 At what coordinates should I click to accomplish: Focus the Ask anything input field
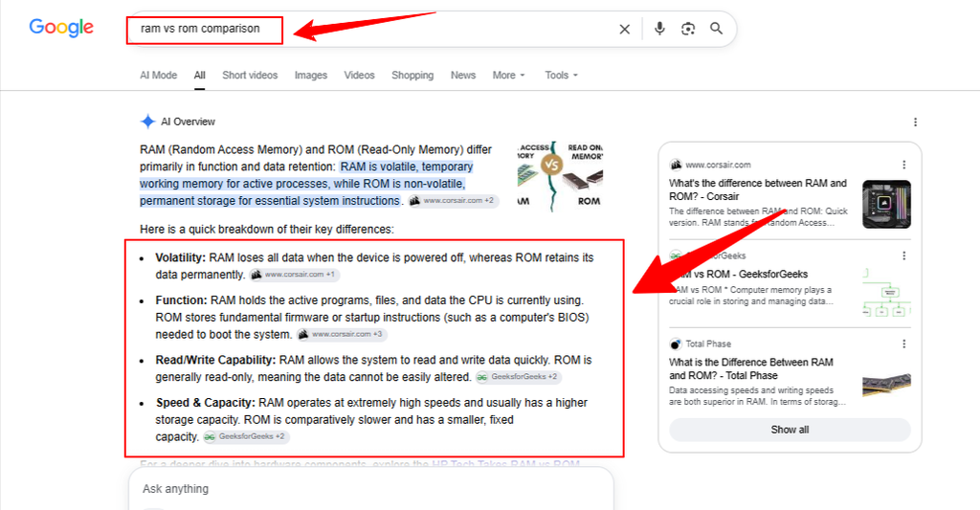[371, 489]
